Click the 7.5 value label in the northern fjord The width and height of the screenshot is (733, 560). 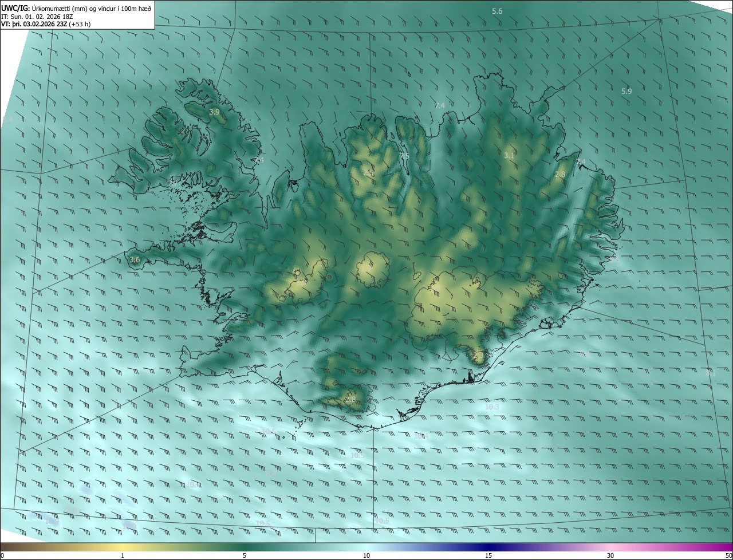point(404,156)
